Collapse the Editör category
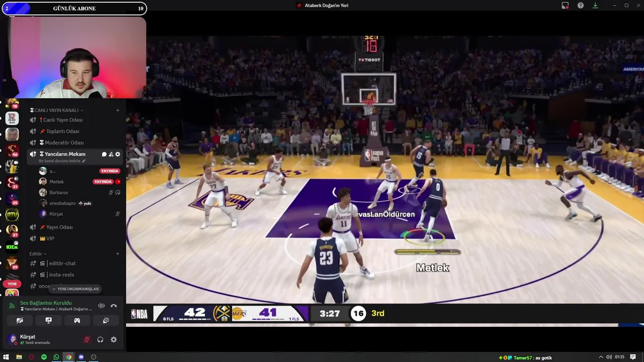The image size is (644, 362). click(x=38, y=254)
